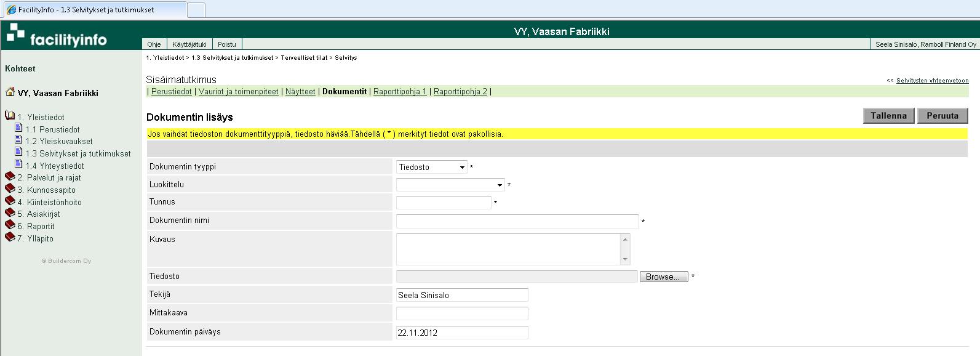Click the document icon next to 1.3 Selvitykset ja tutkimukset

click(18, 152)
